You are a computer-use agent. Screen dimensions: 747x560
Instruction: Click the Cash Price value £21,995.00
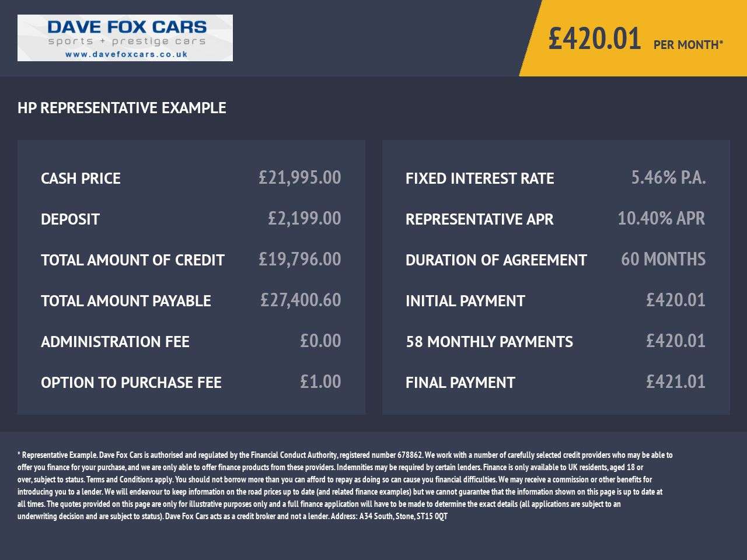pos(299,178)
